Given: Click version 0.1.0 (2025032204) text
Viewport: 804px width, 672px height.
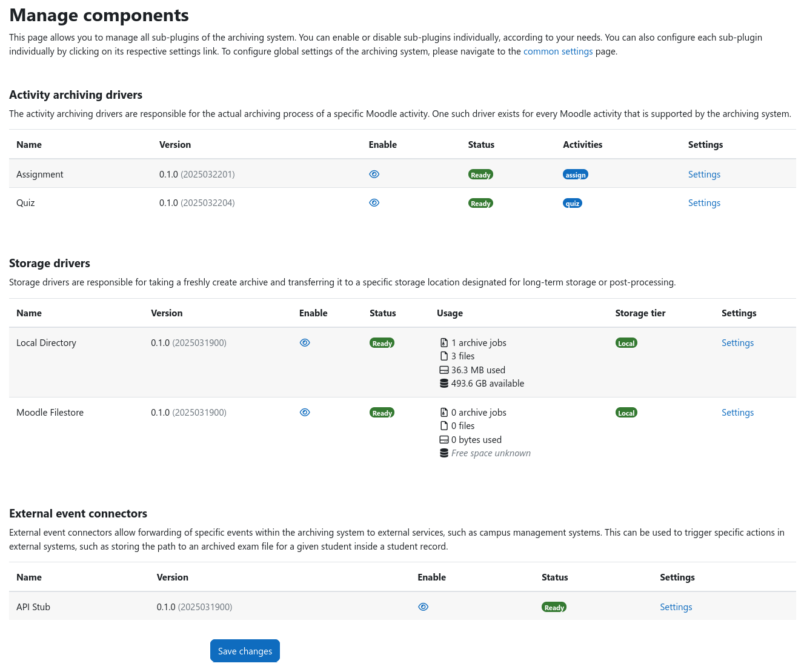Looking at the screenshot, I should [x=197, y=203].
